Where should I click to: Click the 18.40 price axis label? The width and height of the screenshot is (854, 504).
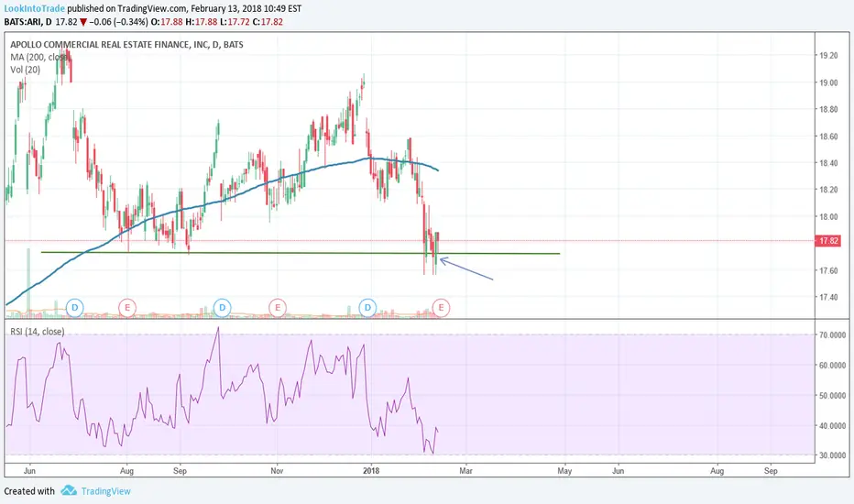[x=828, y=163]
